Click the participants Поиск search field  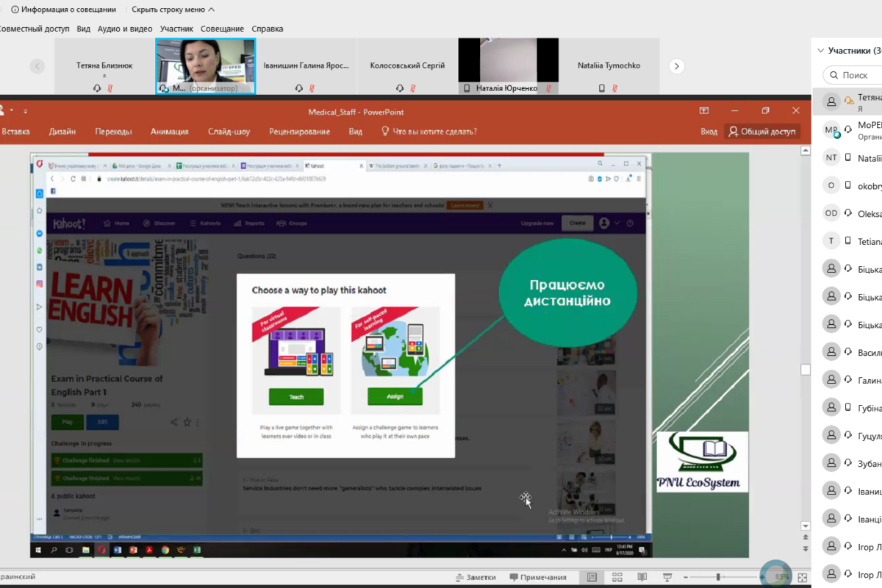click(x=855, y=75)
